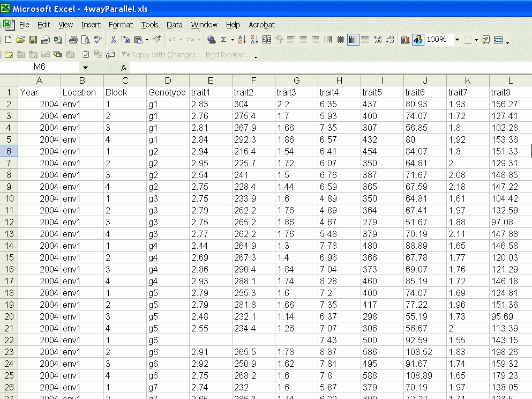
Task: Open the Print Preview tool
Action: tap(86, 40)
